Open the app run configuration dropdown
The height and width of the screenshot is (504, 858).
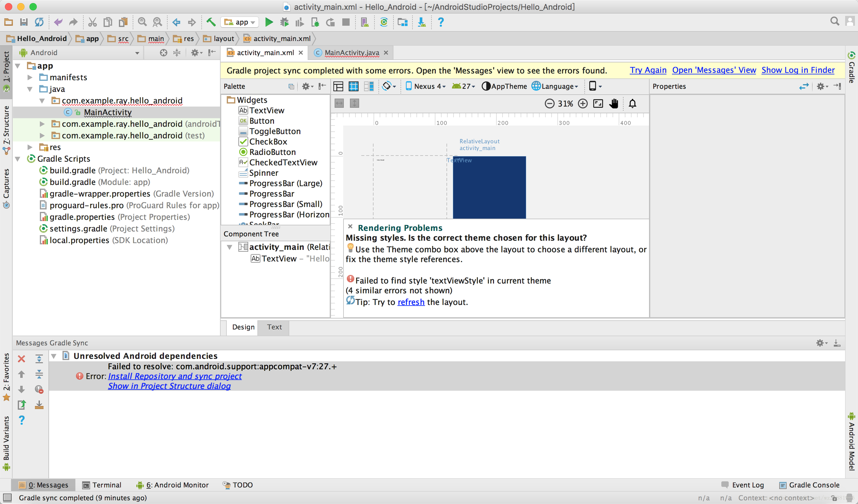coord(239,22)
